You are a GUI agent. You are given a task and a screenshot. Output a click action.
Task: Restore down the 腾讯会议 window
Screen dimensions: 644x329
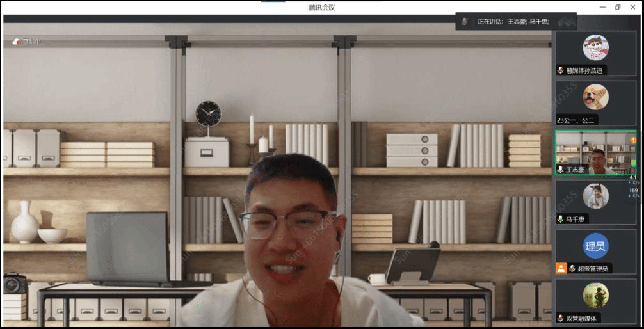[618, 8]
